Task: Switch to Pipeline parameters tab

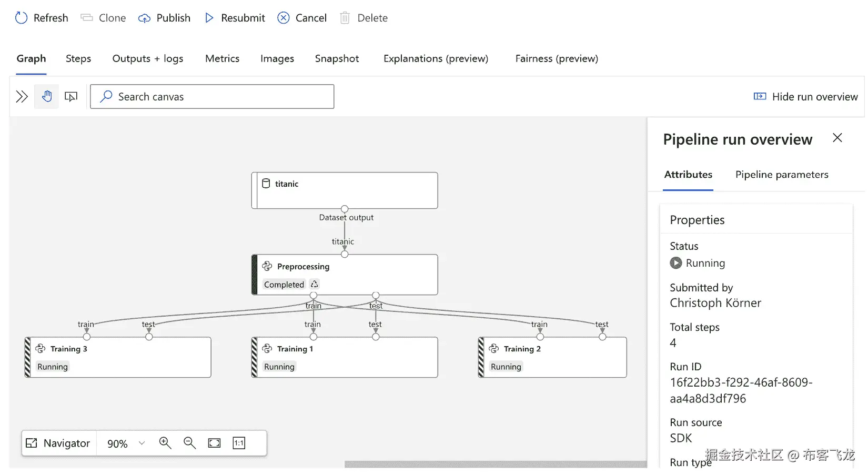Action: (781, 175)
